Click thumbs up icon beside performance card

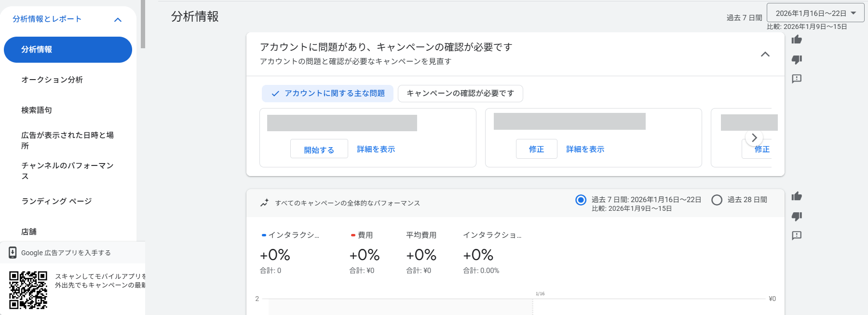click(797, 196)
